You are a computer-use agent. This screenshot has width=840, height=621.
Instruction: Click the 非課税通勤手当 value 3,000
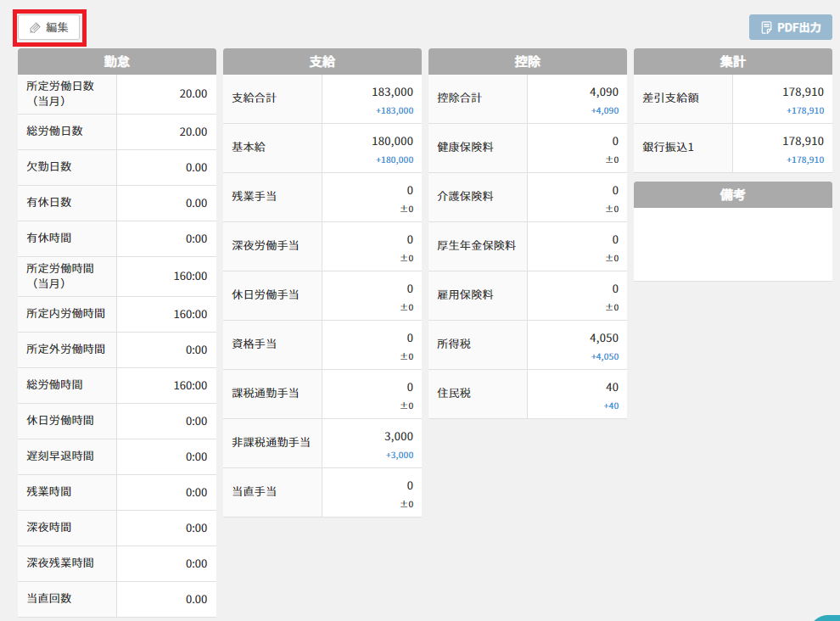pyautogui.click(x=399, y=437)
